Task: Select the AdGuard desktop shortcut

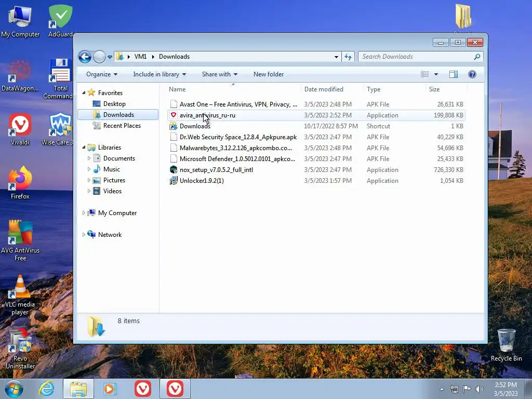Action: coord(60,21)
